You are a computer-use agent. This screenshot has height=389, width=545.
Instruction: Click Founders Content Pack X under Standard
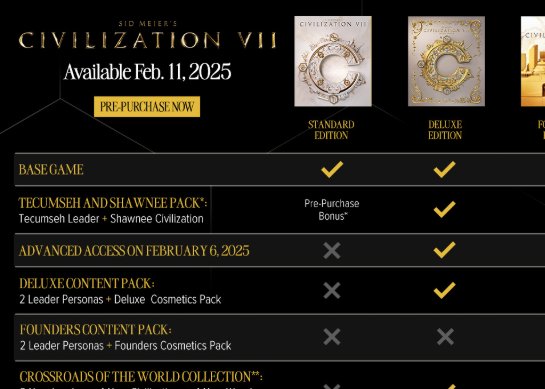pos(332,337)
